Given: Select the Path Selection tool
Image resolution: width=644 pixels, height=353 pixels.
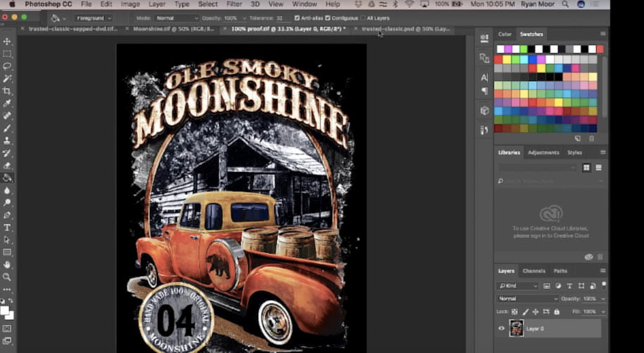Looking at the screenshot, I should 7,239.
